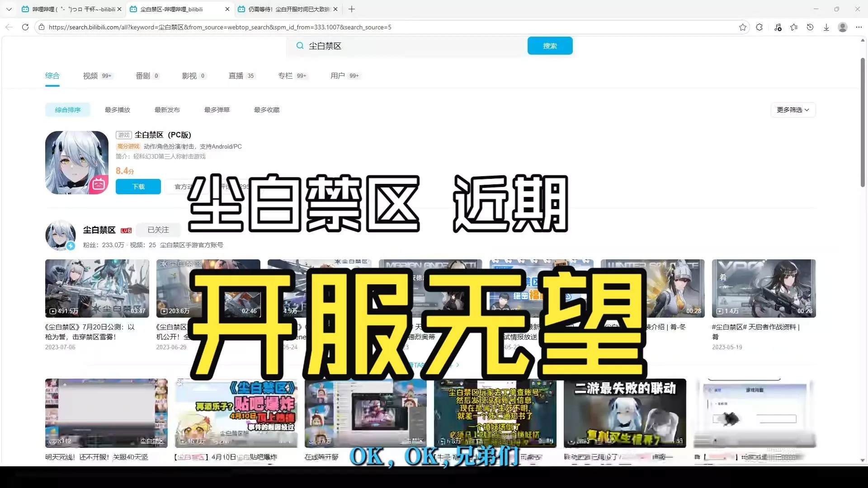The height and width of the screenshot is (488, 868).
Task: Open the browser three-dot settings menu
Action: point(859,27)
